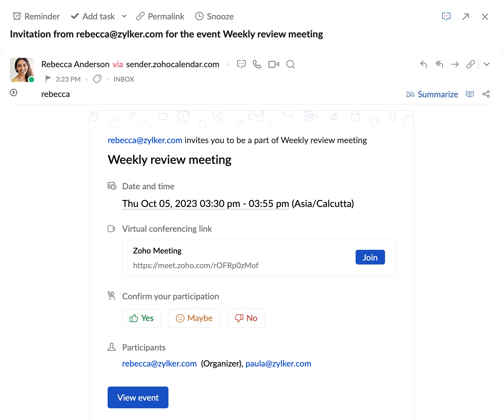Open the paula@zylker.com participant link

(x=278, y=363)
